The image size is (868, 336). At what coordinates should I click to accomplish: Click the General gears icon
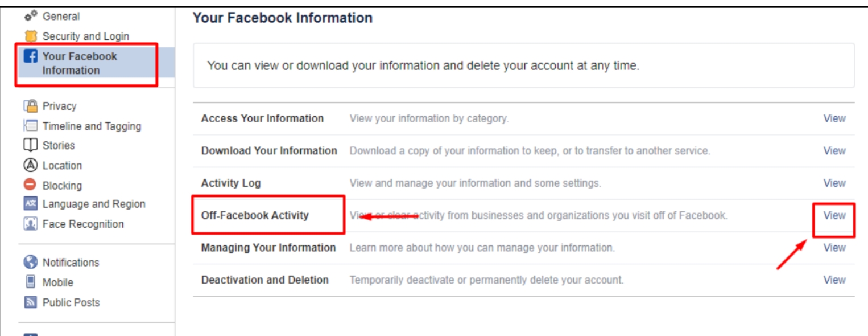(30, 15)
